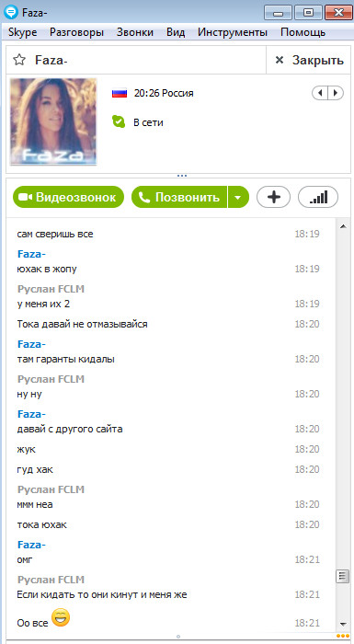Viewport: 354px width, 644px height.
Task: Close the conversation with Закрыть
Action: tap(309, 61)
